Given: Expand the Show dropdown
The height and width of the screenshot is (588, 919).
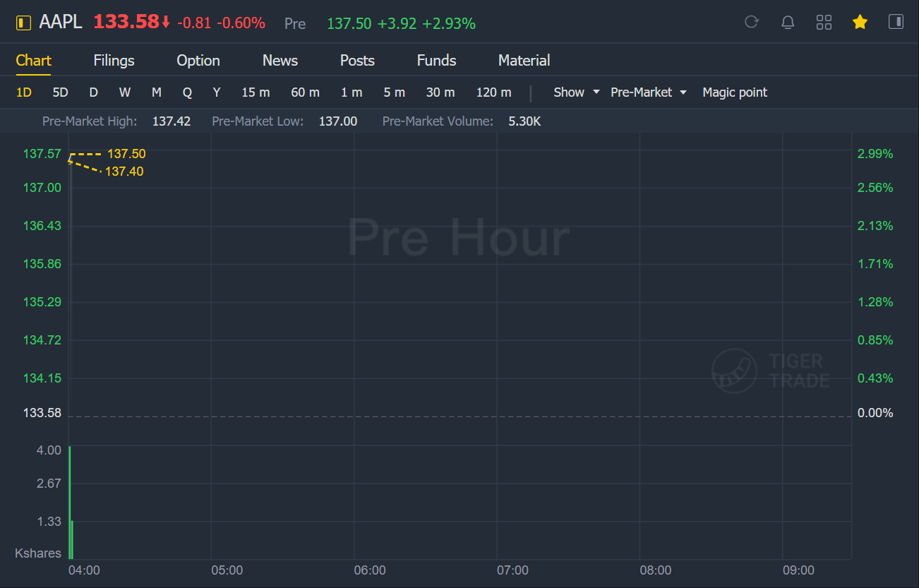Looking at the screenshot, I should 576,92.
